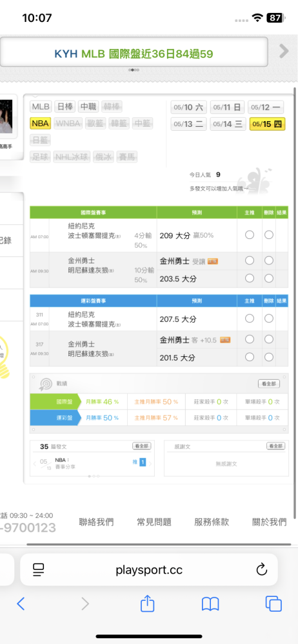Choose date 05/15 四
This screenshot has width=298, height=644.
pos(268,124)
